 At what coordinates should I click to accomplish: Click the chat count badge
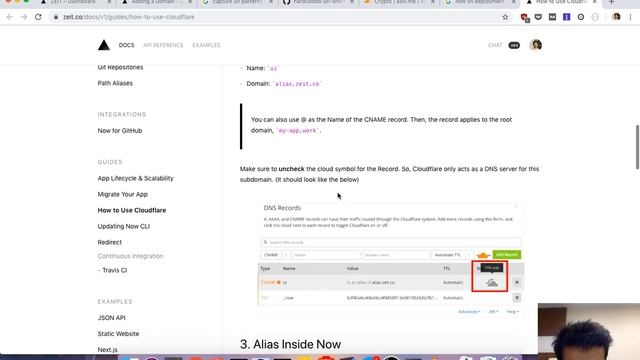(x=514, y=45)
